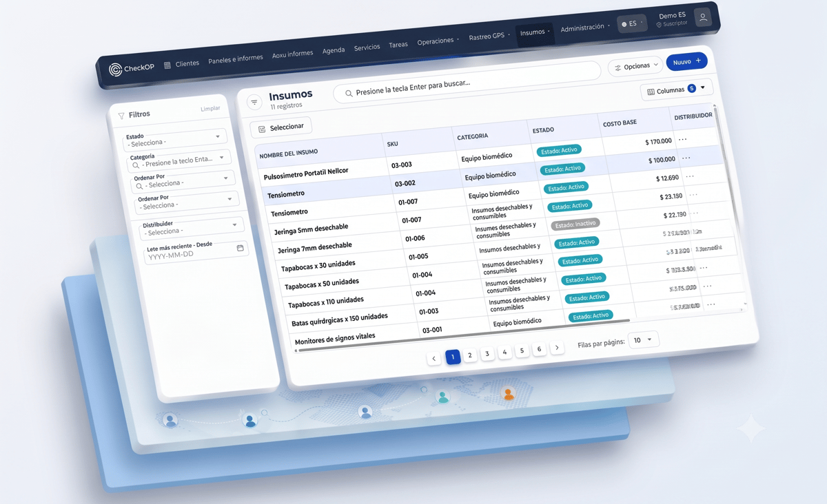827x504 pixels.
Task: Click the table's horizontal scrollbar
Action: pyautogui.click(x=462, y=335)
